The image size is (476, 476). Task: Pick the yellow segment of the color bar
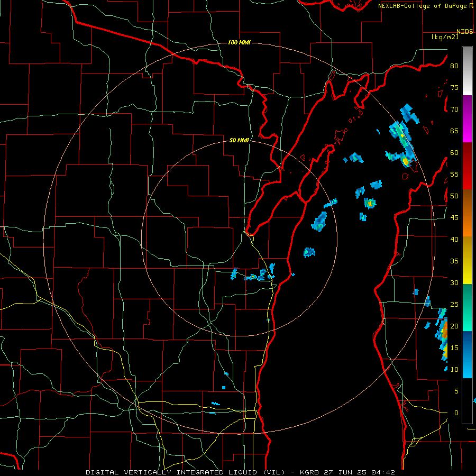(467, 260)
